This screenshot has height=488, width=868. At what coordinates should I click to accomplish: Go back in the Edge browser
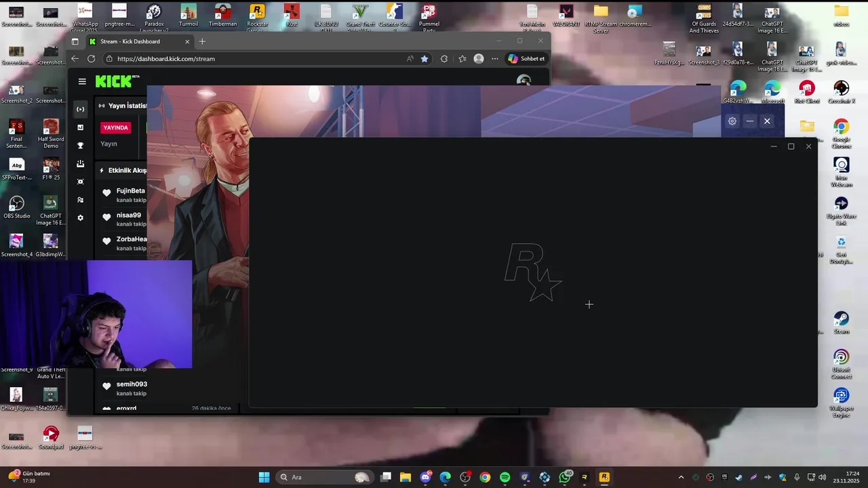tap(75, 59)
